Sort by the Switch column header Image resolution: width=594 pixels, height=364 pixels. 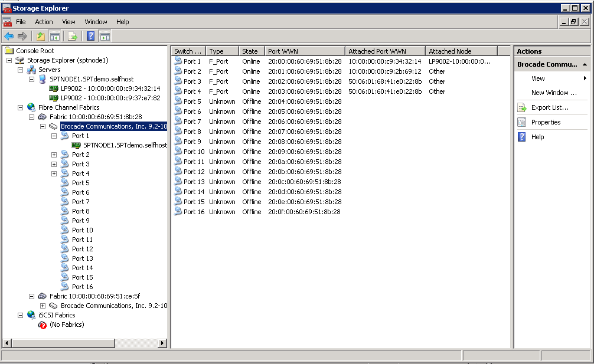click(x=188, y=51)
